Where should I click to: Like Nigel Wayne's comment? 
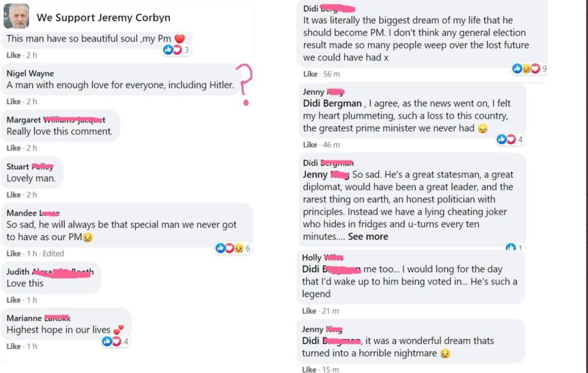(13, 102)
